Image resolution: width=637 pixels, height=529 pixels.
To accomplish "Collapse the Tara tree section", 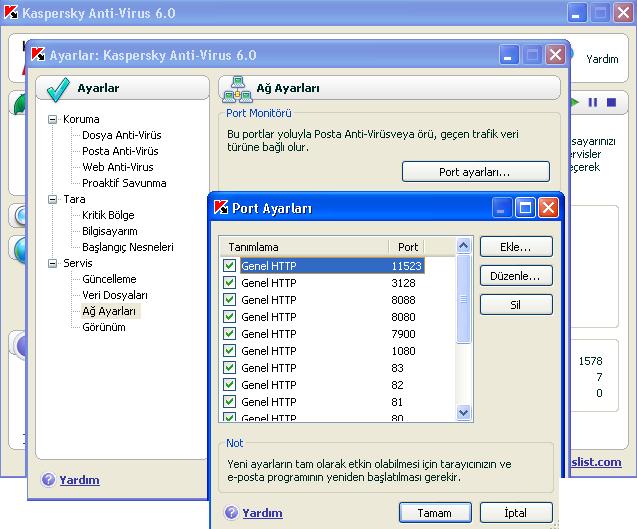I will (x=53, y=200).
